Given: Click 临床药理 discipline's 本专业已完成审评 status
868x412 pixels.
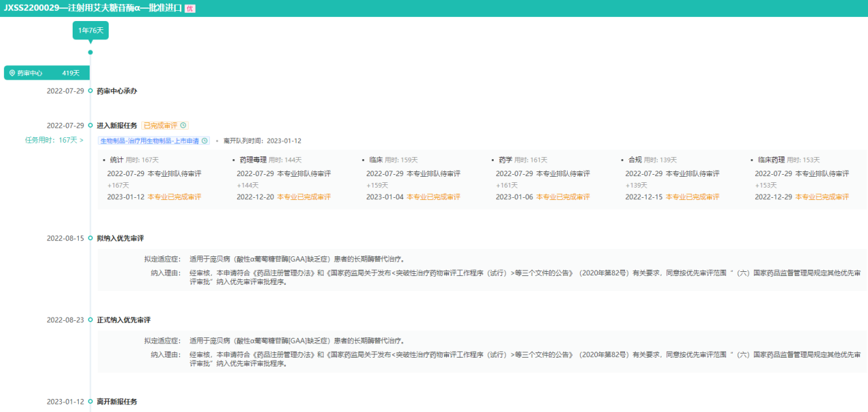Looking at the screenshot, I should pyautogui.click(x=822, y=197).
